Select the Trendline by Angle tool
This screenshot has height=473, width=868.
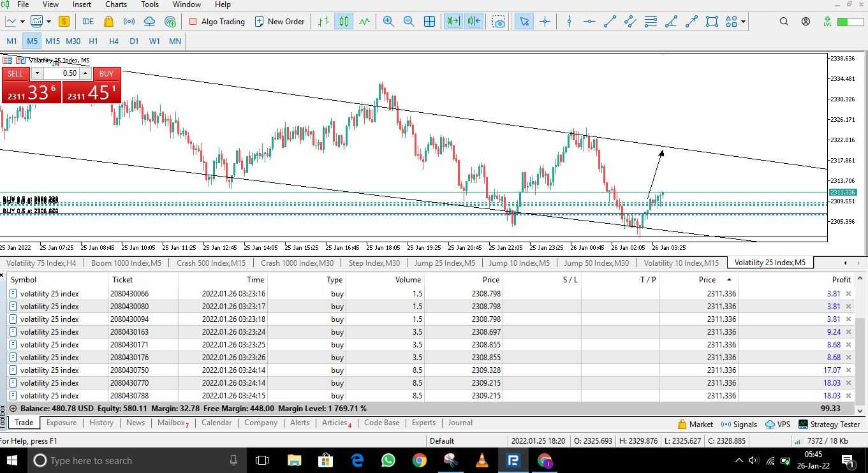tap(671, 21)
